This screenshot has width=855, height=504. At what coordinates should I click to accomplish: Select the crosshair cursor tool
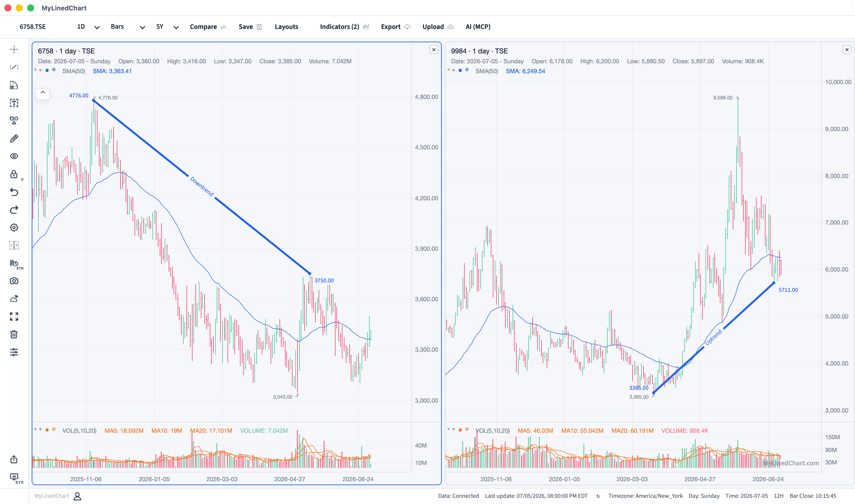click(x=14, y=50)
